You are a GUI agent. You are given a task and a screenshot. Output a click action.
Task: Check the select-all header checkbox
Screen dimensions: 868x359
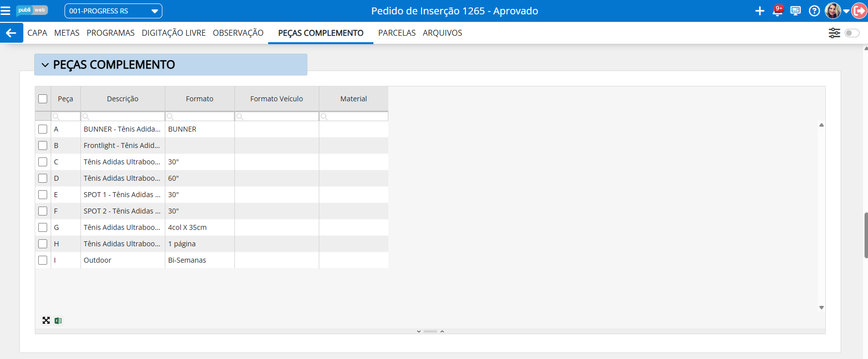(43, 99)
